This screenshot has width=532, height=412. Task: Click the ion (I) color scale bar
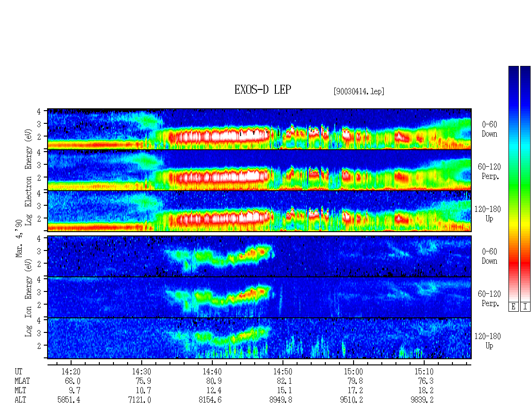click(x=525, y=184)
